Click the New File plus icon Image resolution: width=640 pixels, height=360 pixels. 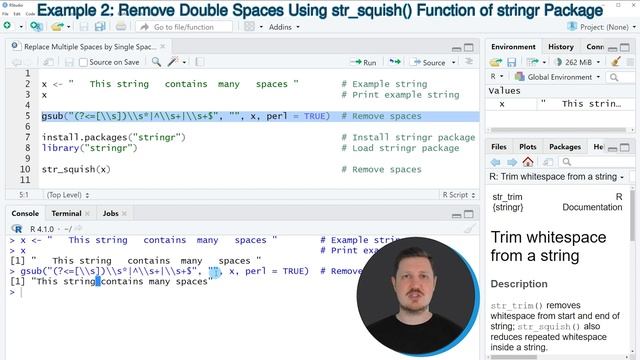[x=7, y=26]
